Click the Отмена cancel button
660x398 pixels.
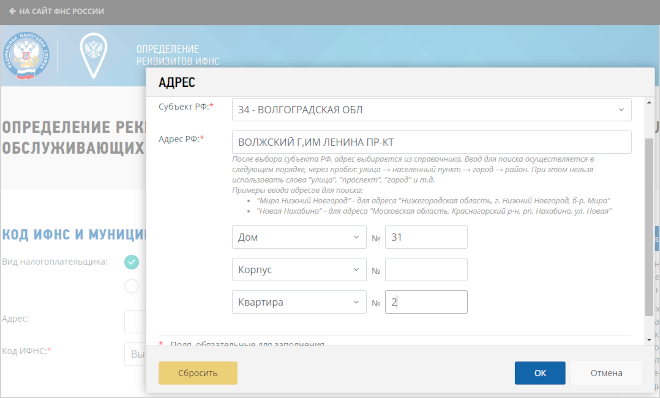606,373
